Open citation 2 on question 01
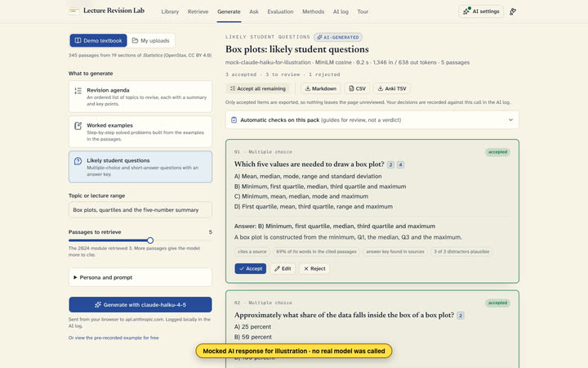The height and width of the screenshot is (368, 588). [390, 164]
